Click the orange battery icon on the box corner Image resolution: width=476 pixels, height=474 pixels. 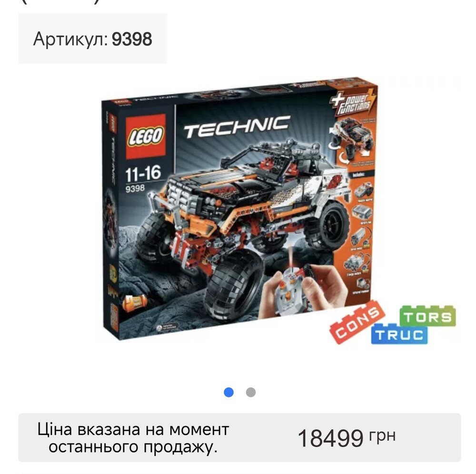pyautogui.click(x=135, y=303)
